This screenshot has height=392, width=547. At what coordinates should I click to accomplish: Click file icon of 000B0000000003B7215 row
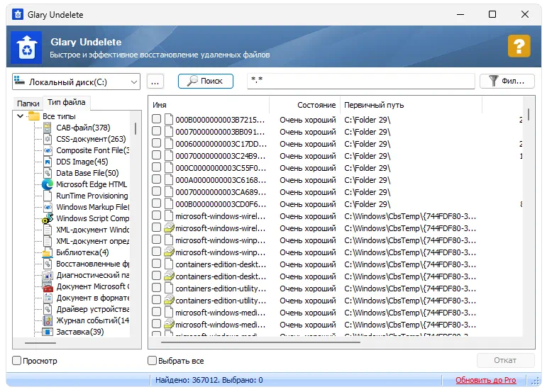tap(169, 120)
